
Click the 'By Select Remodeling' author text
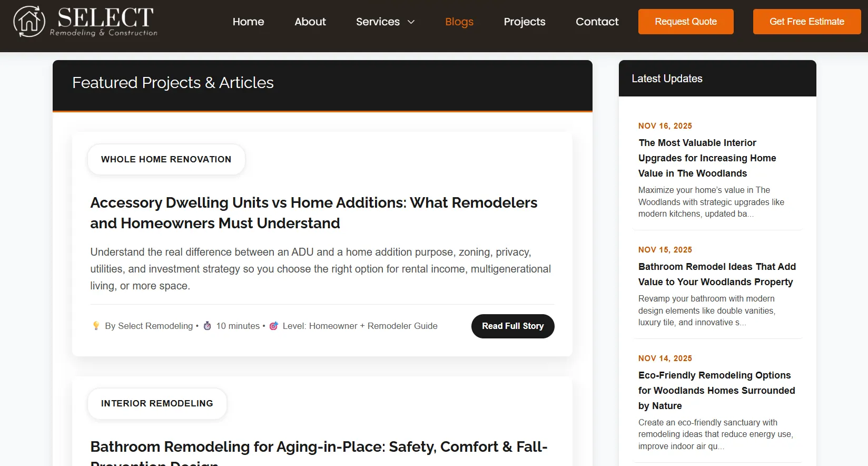[149, 326]
